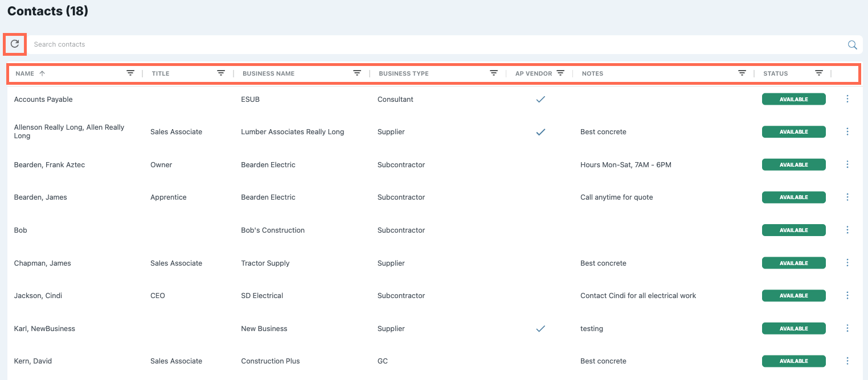Sort by the Title column header
The height and width of the screenshot is (380, 868).
[161, 73]
